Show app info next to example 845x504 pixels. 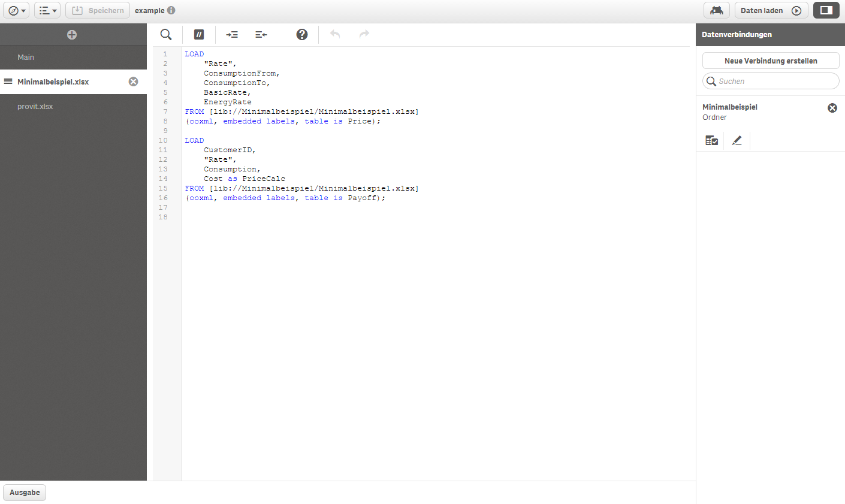click(x=171, y=10)
